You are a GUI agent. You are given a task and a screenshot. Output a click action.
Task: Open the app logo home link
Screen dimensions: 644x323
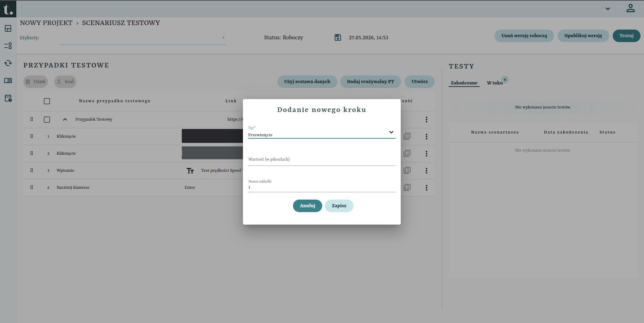click(8, 9)
